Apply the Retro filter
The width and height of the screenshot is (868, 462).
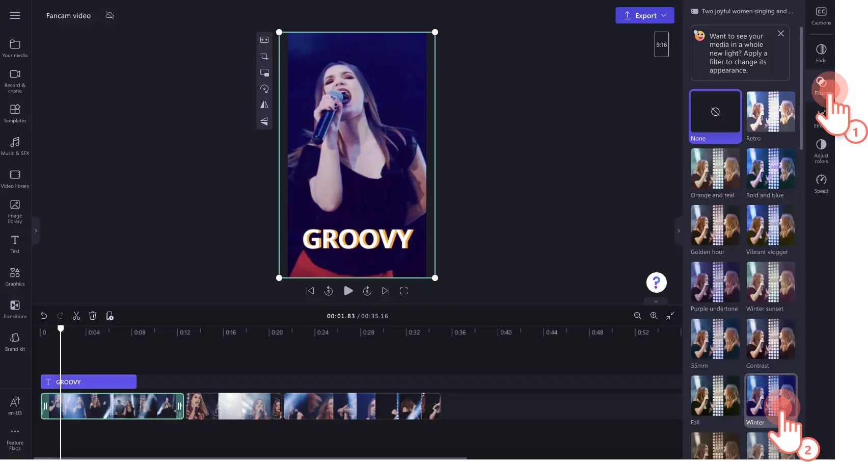[x=771, y=117]
